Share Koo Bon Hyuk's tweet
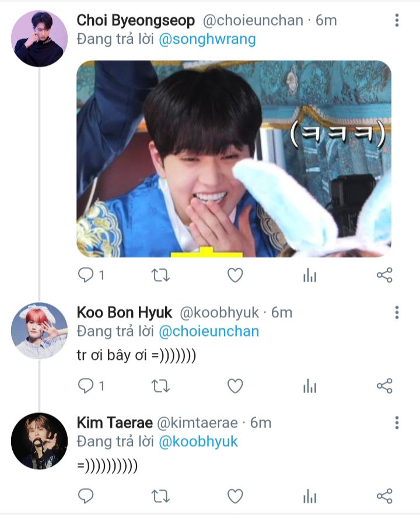Viewport: 420px width, 518px height. coord(384,386)
